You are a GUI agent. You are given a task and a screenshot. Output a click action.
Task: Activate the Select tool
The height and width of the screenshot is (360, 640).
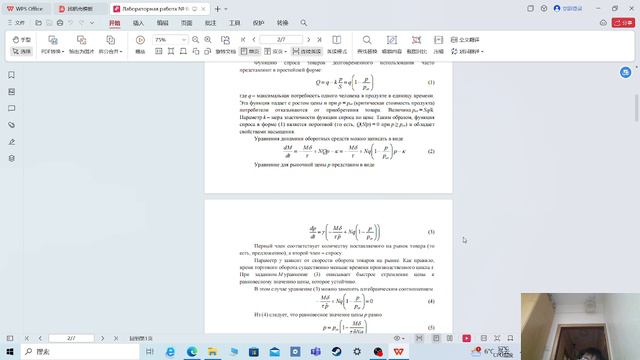coord(22,51)
